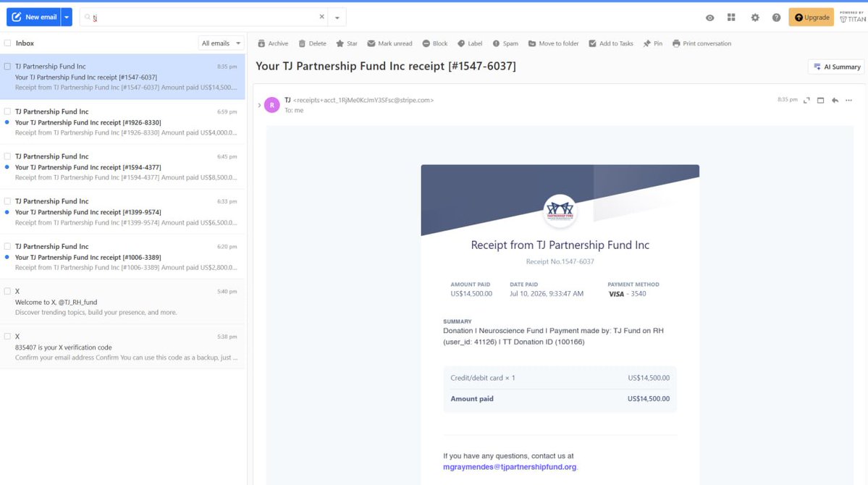868x485 pixels.
Task: Open the Welcome to X email
Action: [123, 302]
